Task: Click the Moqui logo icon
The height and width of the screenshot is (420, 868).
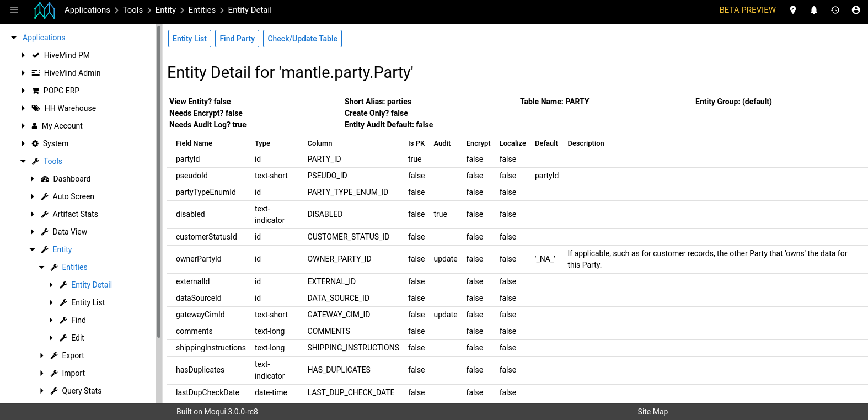Action: coord(45,10)
